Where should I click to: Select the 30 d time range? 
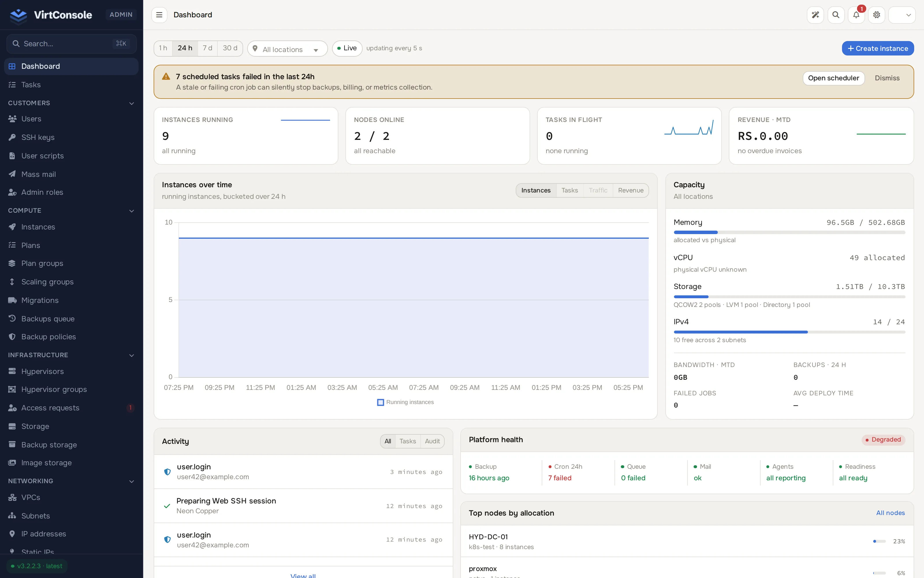click(x=230, y=48)
